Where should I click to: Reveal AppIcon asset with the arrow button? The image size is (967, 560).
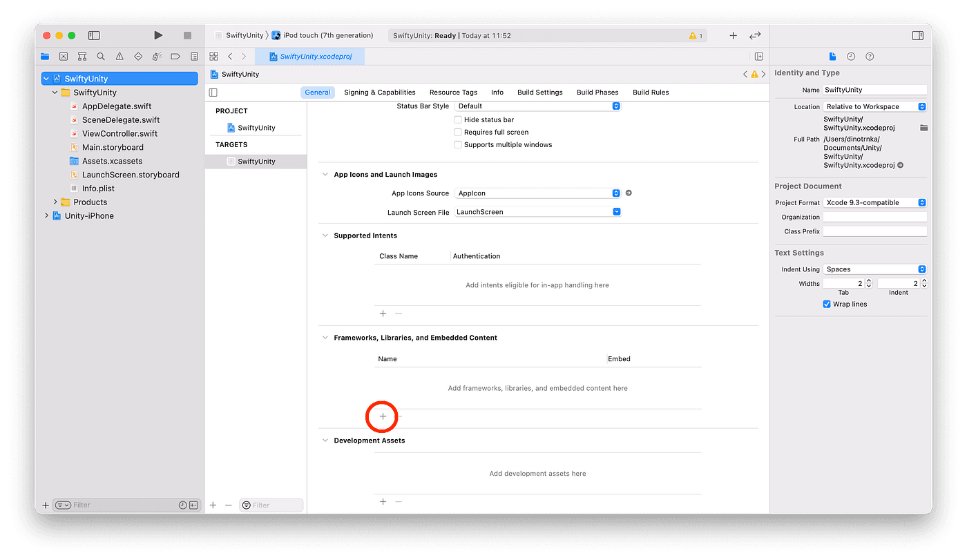tap(629, 193)
